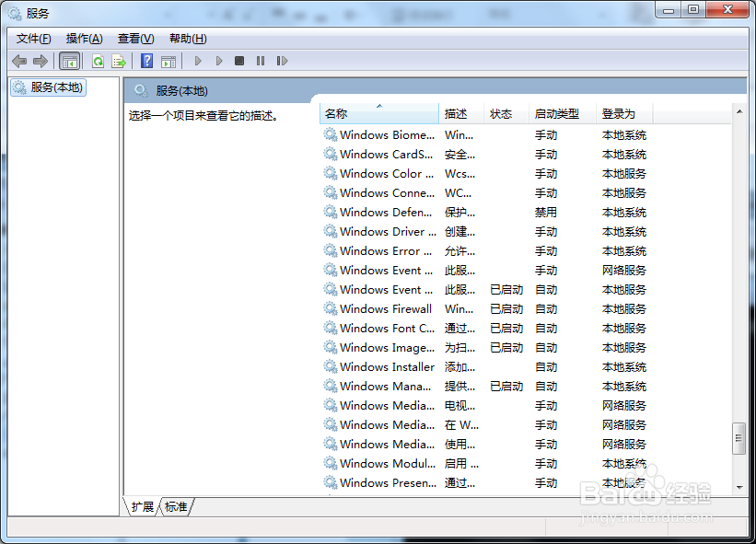
Task: Sort by the 状态 column header
Action: (506, 114)
